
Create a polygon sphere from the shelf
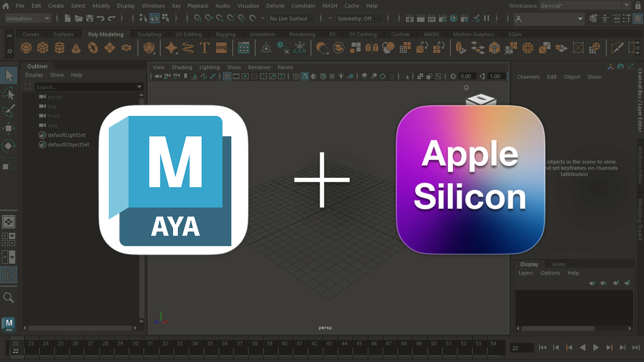[x=26, y=48]
